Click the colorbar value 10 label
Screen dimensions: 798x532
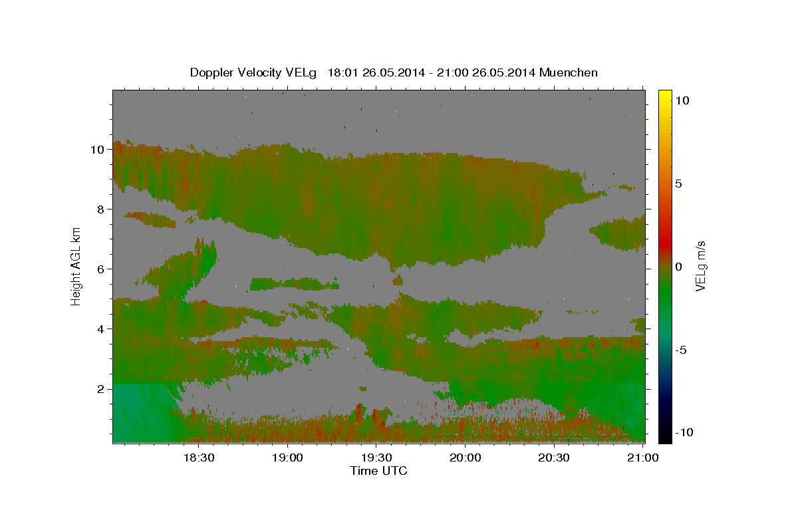(x=682, y=100)
